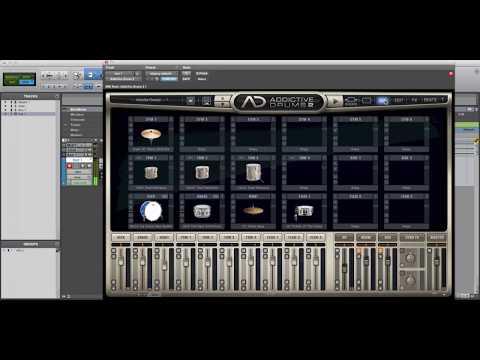Toggle the topmost small button on Hihat channel
The width and height of the screenshot is (480, 360).
click(157, 250)
